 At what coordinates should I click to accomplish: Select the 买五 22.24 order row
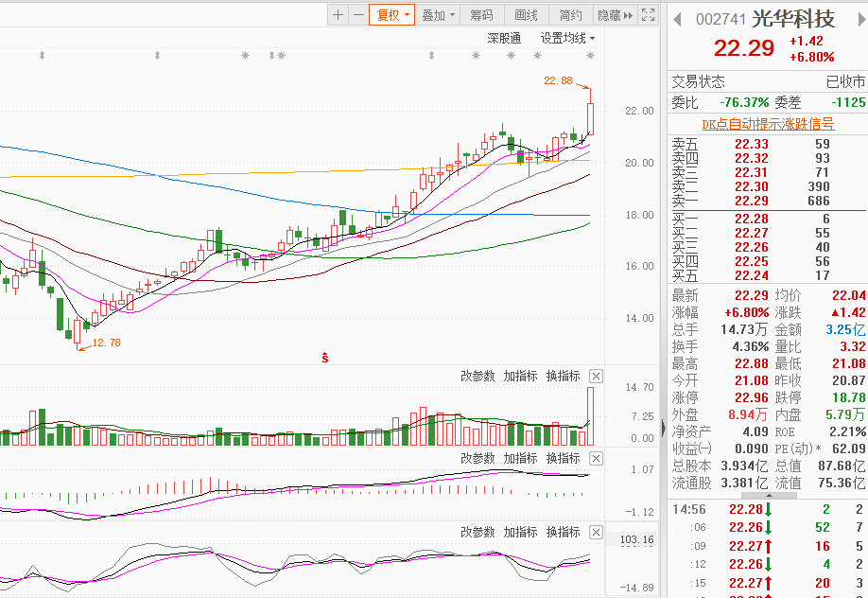(768, 275)
